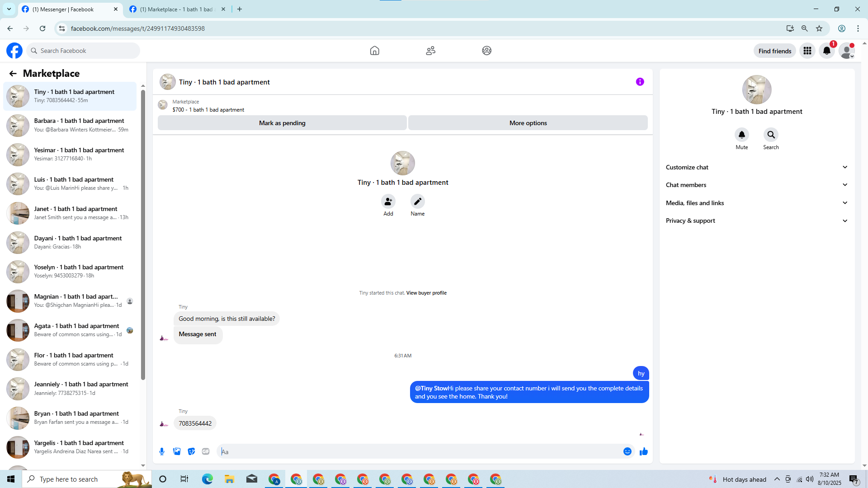The height and width of the screenshot is (488, 868).
Task: Attach a photo using the image icon
Action: [x=177, y=451]
